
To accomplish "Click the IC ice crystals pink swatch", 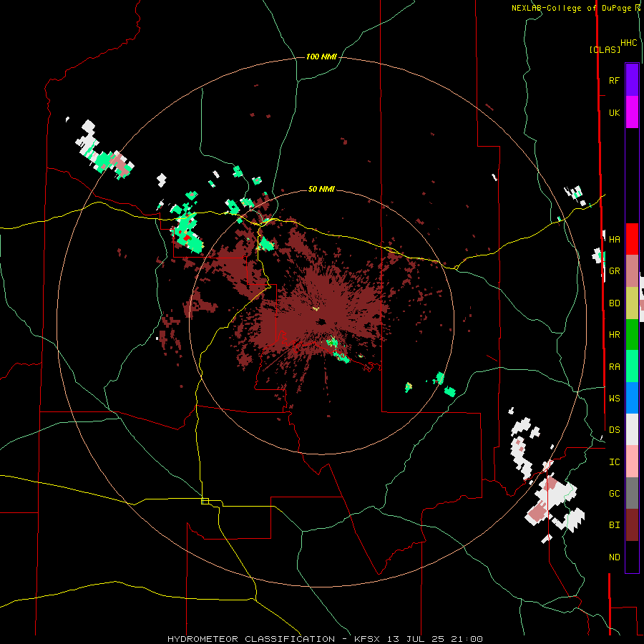I will (x=632, y=462).
